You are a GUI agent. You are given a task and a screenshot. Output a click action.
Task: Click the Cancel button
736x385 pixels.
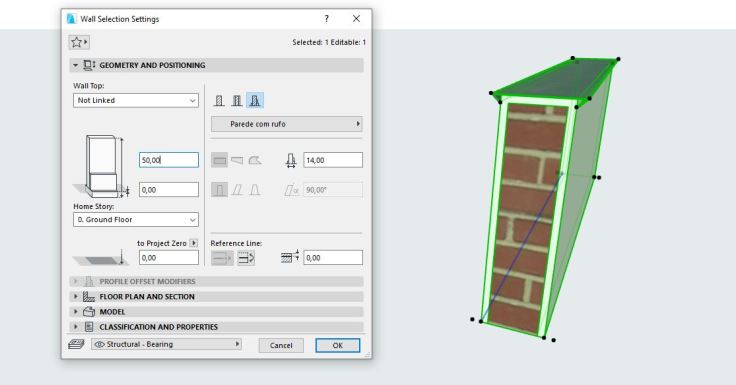281,345
